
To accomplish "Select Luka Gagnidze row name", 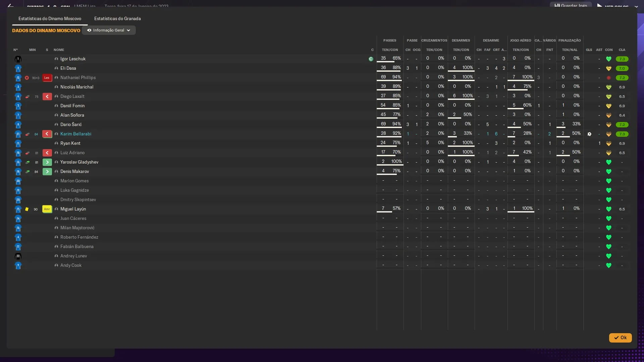I will tap(74, 190).
